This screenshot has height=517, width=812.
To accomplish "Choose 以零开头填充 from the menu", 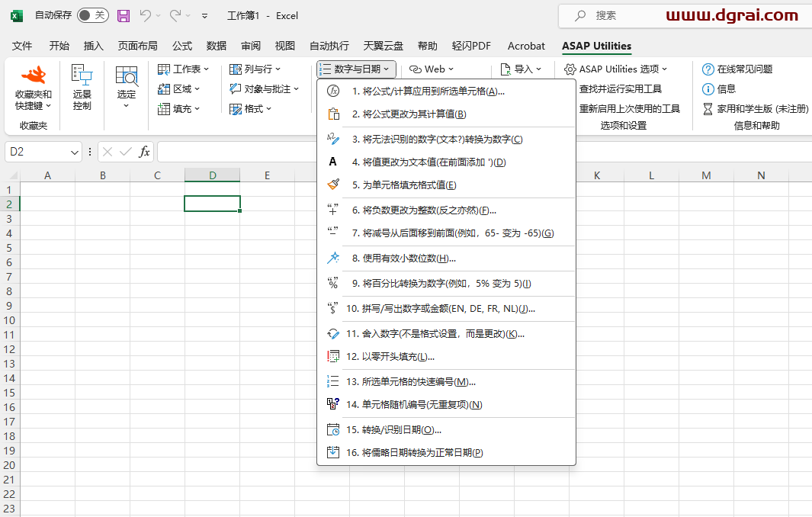I will pos(390,357).
